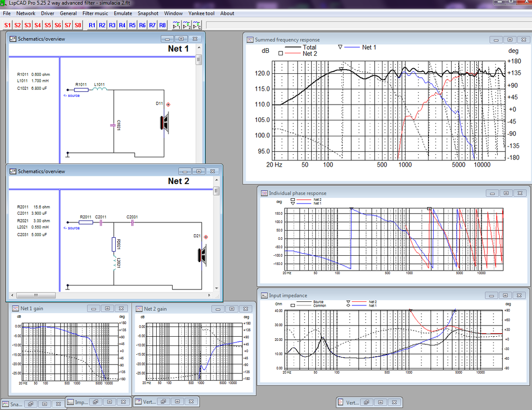The height and width of the screenshot is (410, 532).
Task: Click the Net 1 gain window icon
Action: (x=15, y=309)
